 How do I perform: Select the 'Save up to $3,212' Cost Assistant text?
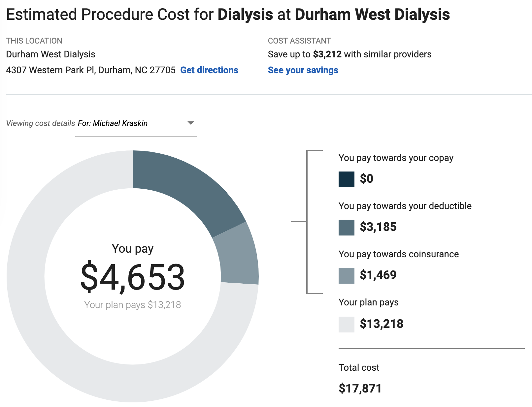pos(349,54)
